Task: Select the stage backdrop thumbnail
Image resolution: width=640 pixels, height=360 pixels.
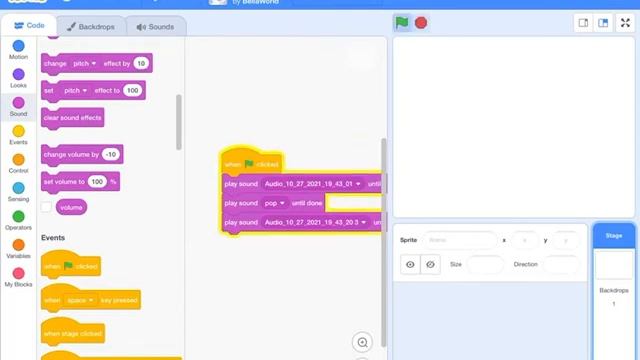Action: (x=613, y=265)
